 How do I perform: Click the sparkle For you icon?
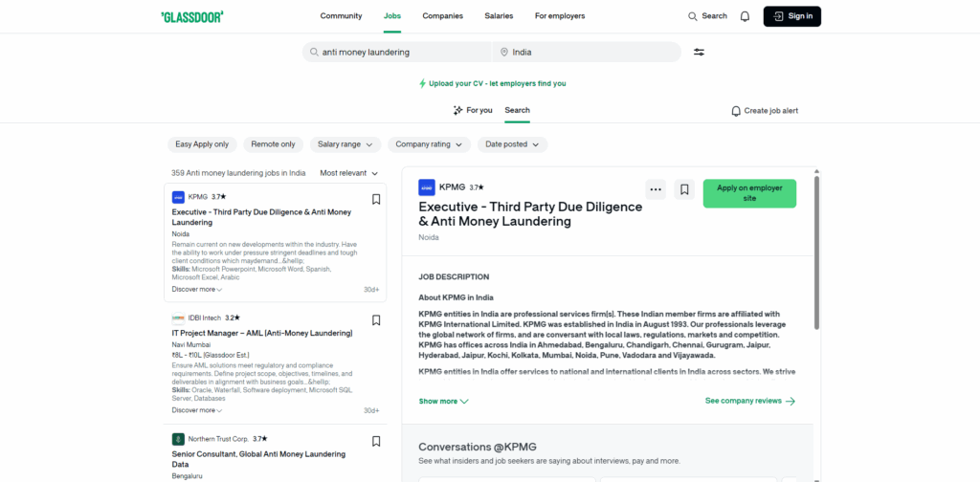coord(458,111)
